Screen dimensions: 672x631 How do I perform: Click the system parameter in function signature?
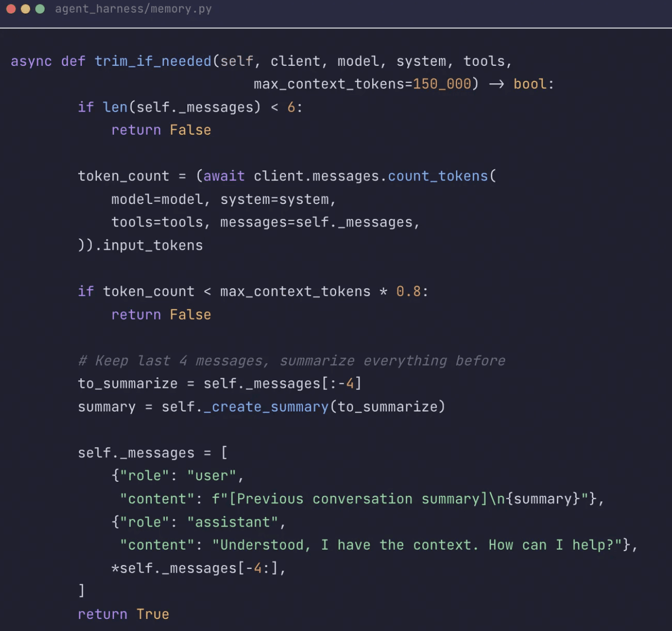(x=421, y=61)
